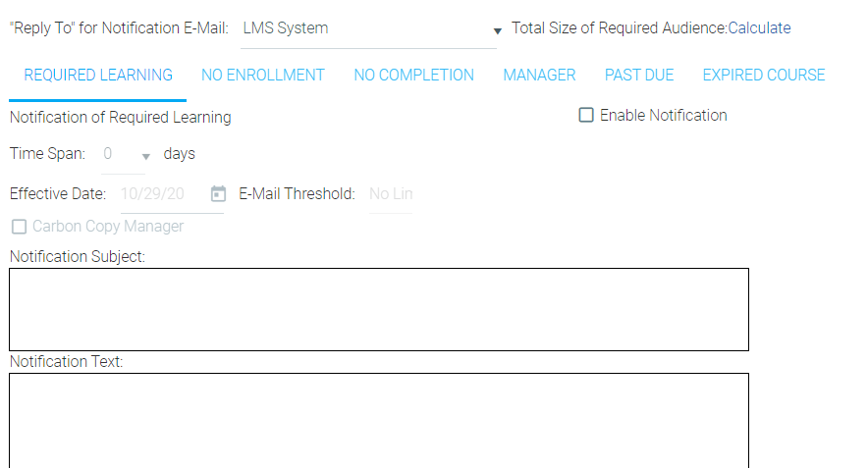This screenshot has height=468, width=868.
Task: Click the Effective Date field
Action: 164,194
